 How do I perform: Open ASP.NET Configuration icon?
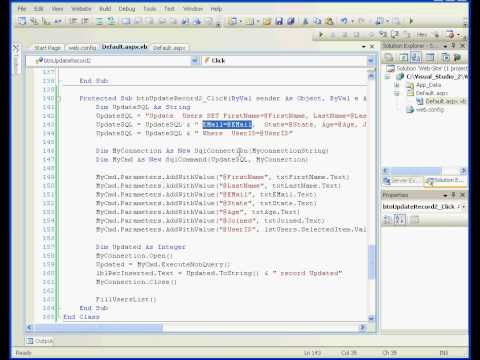coord(457,57)
